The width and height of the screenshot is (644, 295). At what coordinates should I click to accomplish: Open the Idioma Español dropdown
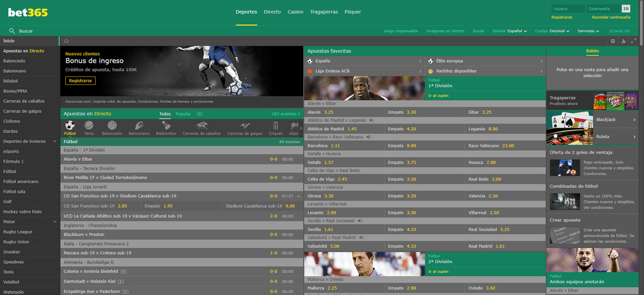[x=510, y=31]
